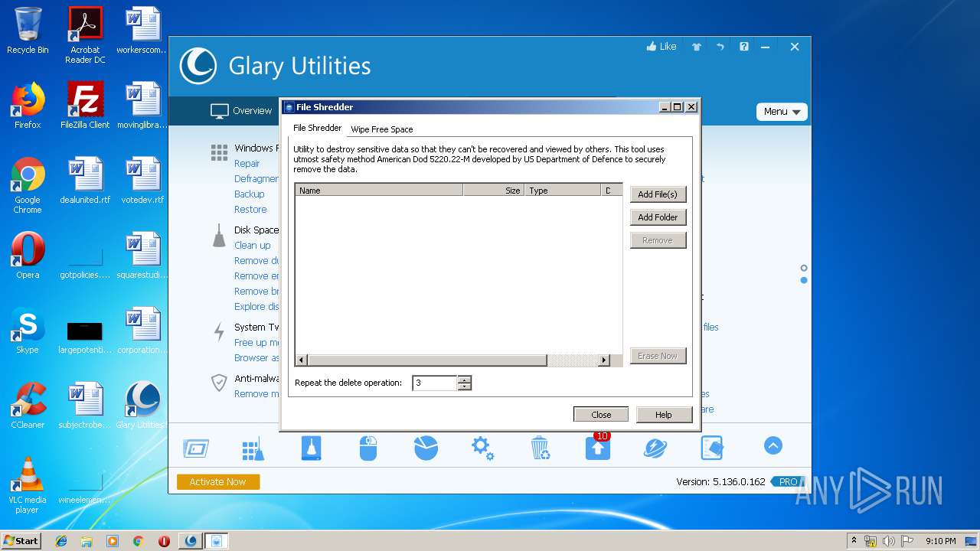
Task: Open Internet Explorer from taskbar
Action: pyautogui.click(x=61, y=541)
